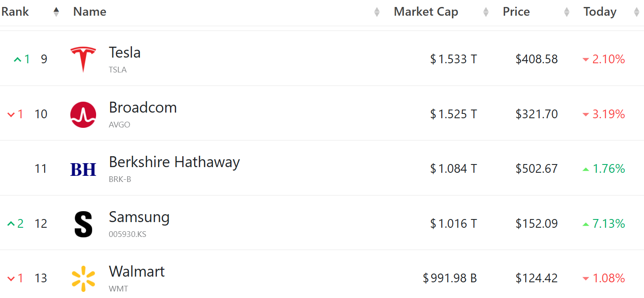Select the Market Cap column header
Viewport: 644px width, 298px height.
426,12
